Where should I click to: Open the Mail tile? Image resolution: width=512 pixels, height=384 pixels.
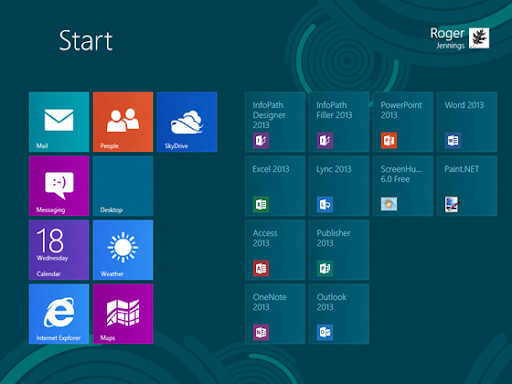59,122
